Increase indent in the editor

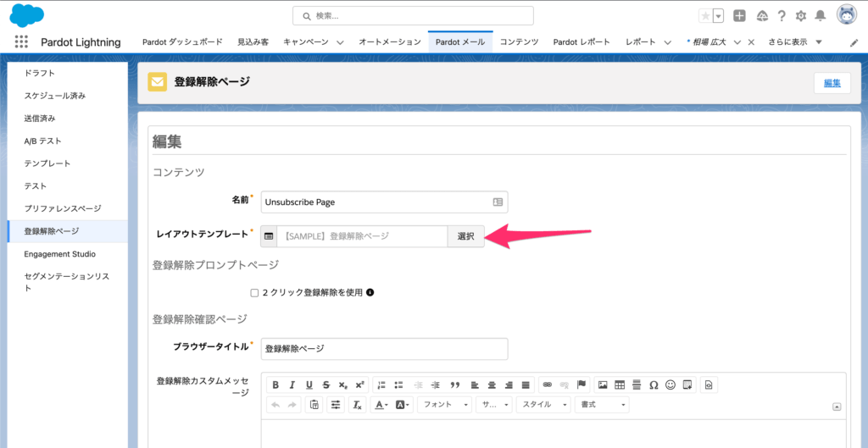pos(437,384)
